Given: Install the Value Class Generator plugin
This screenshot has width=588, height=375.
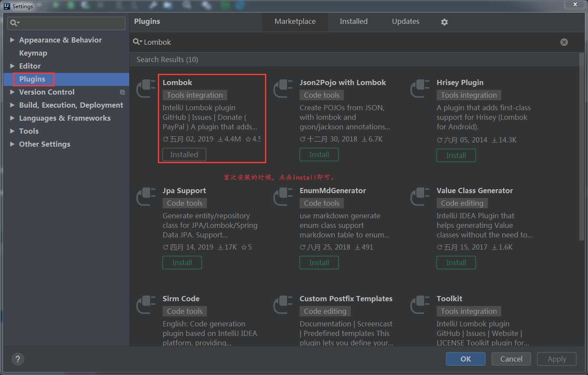Looking at the screenshot, I should [x=456, y=263].
